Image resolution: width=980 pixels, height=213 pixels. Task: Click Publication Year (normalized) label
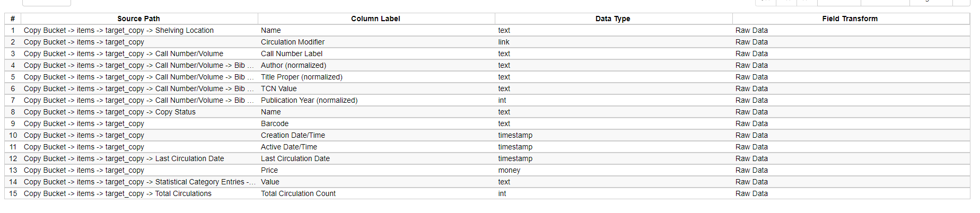tap(309, 100)
